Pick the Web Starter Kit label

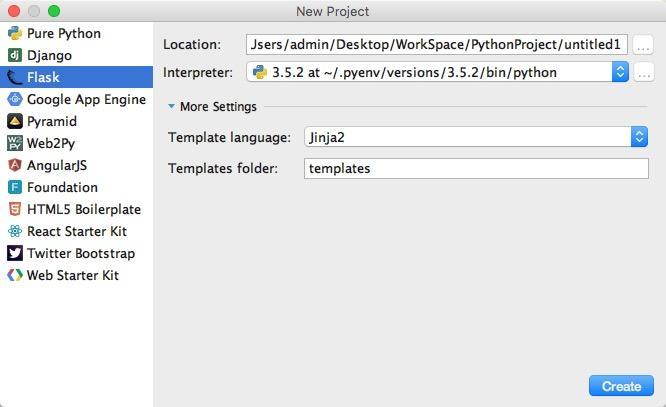point(73,275)
